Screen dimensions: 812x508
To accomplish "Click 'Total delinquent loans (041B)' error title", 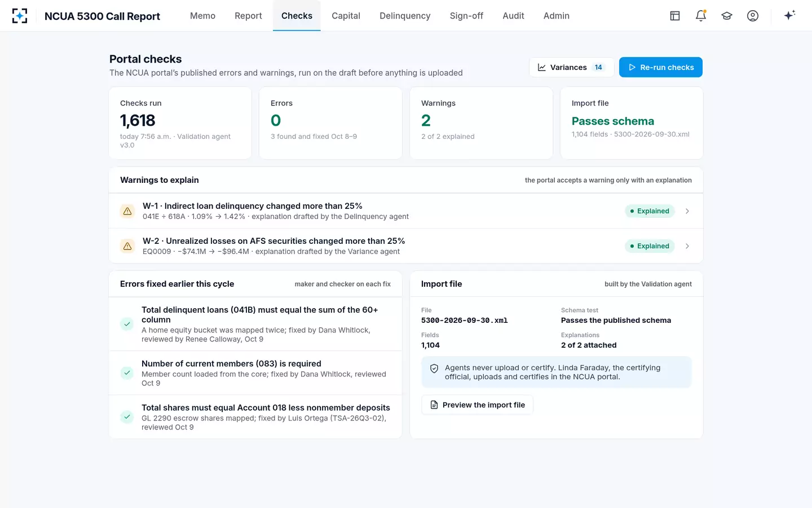I will point(259,314).
